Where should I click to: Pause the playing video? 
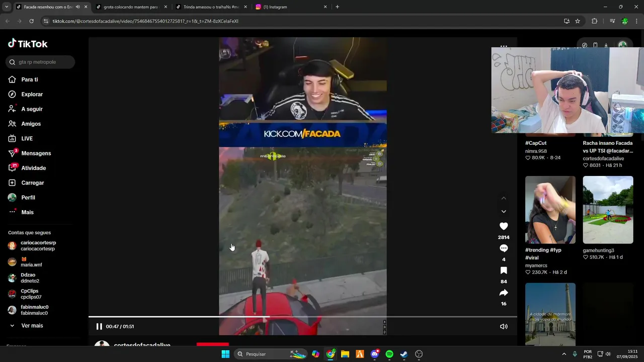pos(99,326)
